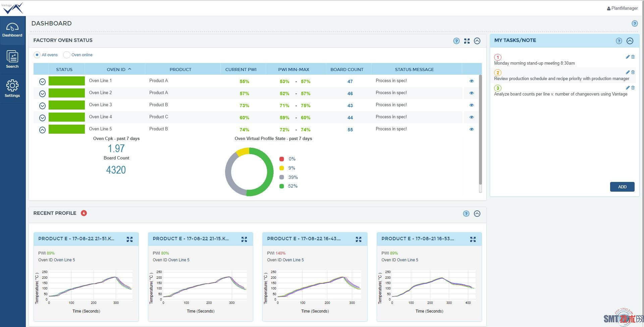
Task: Click the Vantage logo icon
Action: (x=12, y=8)
